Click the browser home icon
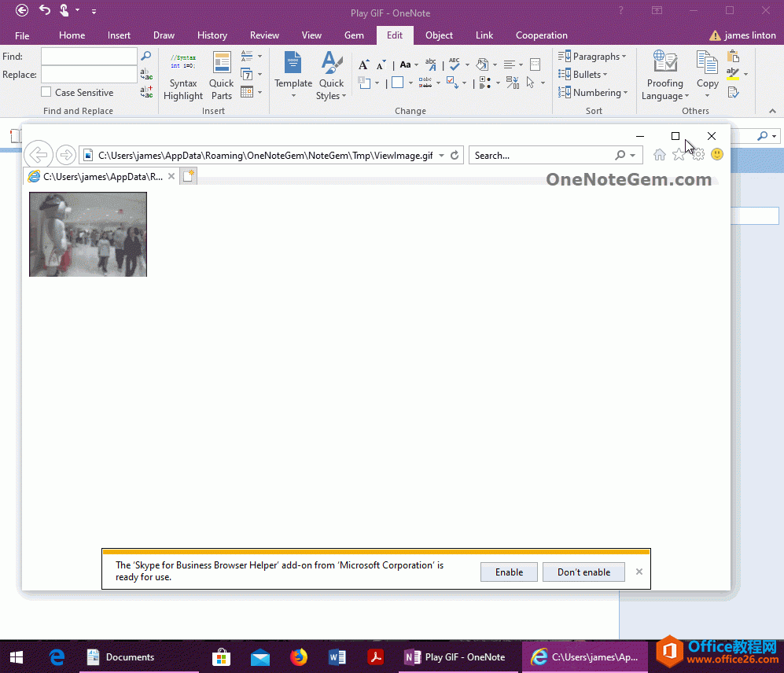 click(x=659, y=155)
